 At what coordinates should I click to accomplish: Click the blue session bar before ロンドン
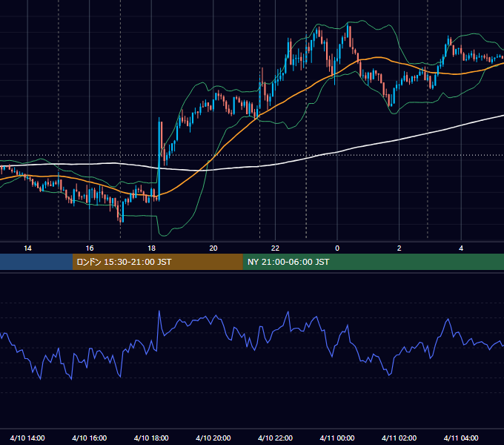[36, 262]
